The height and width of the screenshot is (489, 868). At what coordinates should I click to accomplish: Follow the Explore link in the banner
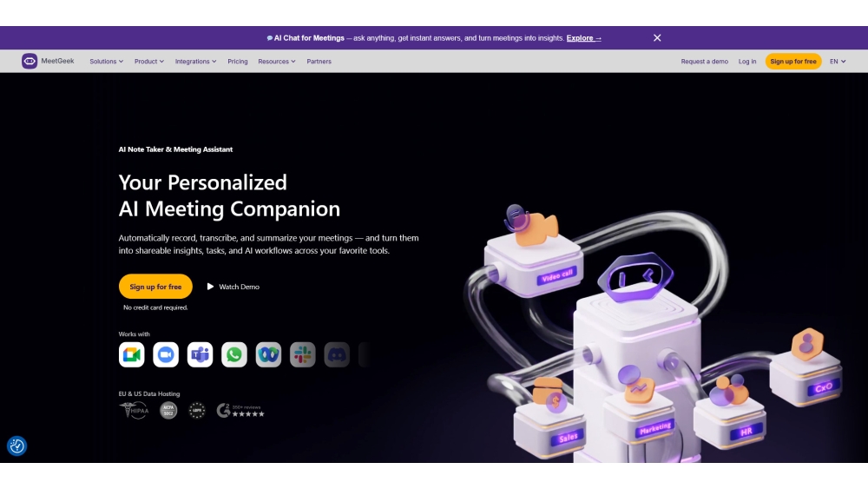583,38
